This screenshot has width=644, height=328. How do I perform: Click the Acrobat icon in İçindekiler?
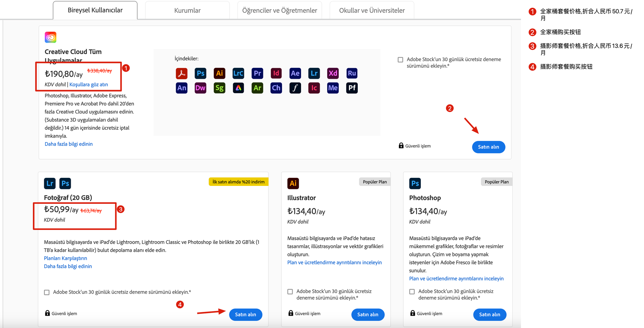pos(182,73)
